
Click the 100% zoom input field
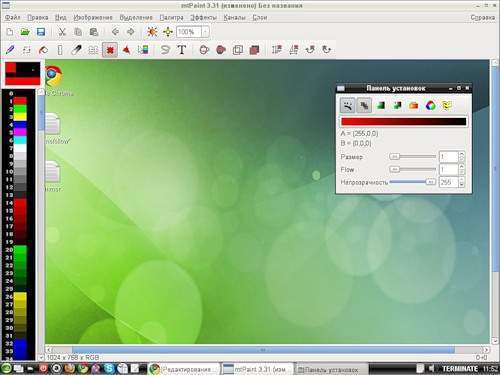[x=189, y=32]
